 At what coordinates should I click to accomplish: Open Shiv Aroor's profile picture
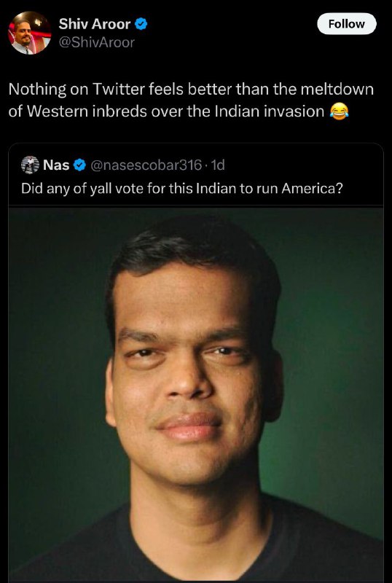(30, 33)
